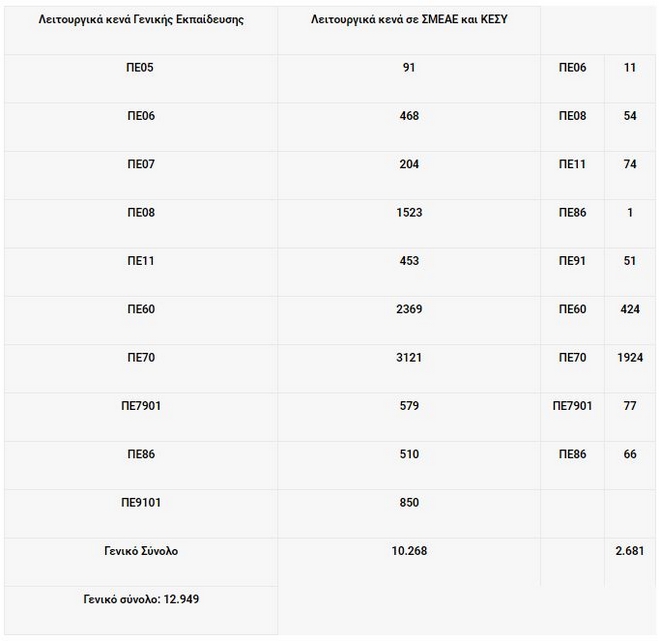Click the cell showing value 74
The height and width of the screenshot is (641, 660).
tap(630, 164)
